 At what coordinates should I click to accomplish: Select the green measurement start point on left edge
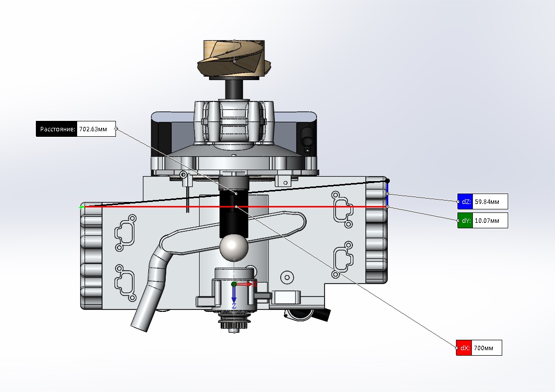82,207
